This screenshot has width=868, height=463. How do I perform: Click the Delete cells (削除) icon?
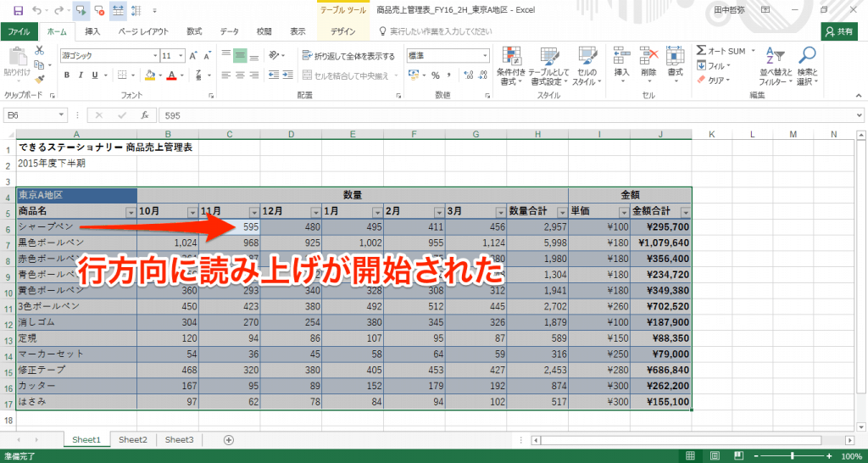click(x=648, y=64)
